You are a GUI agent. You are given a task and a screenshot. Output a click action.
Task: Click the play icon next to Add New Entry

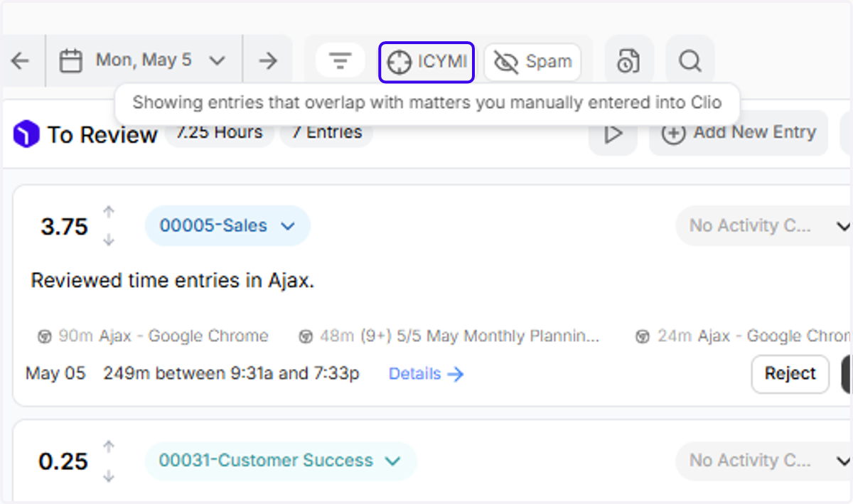click(x=613, y=134)
